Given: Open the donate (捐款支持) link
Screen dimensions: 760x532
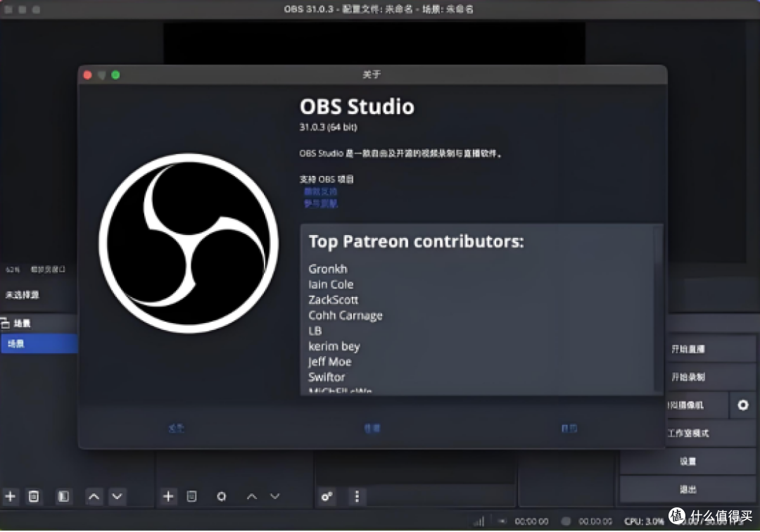Looking at the screenshot, I should (320, 191).
